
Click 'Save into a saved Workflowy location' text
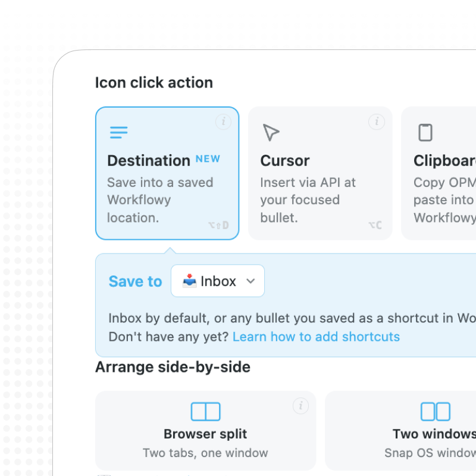coord(160,200)
